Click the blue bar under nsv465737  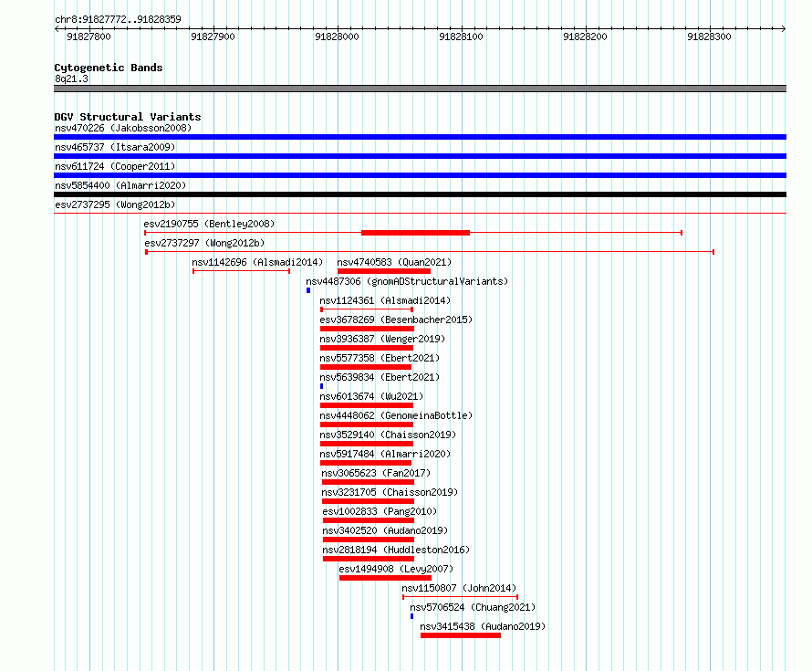[420, 156]
